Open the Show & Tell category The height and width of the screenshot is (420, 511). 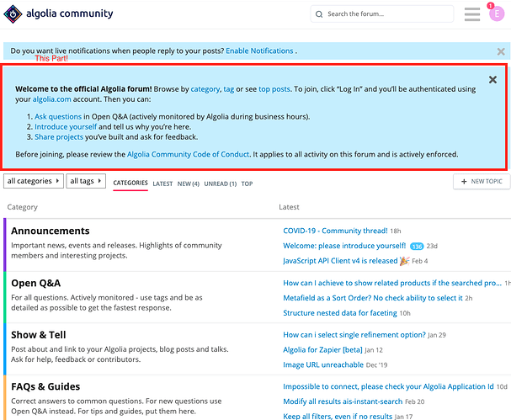pos(39,335)
